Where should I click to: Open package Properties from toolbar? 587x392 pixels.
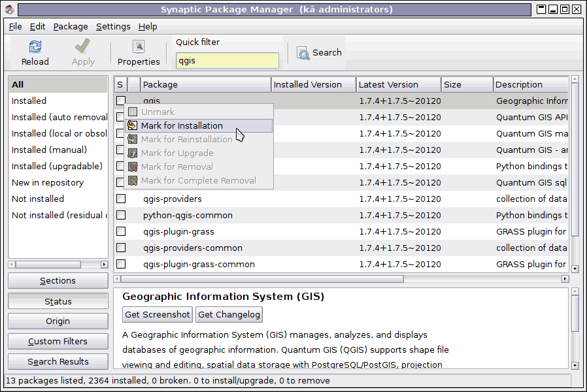[139, 53]
